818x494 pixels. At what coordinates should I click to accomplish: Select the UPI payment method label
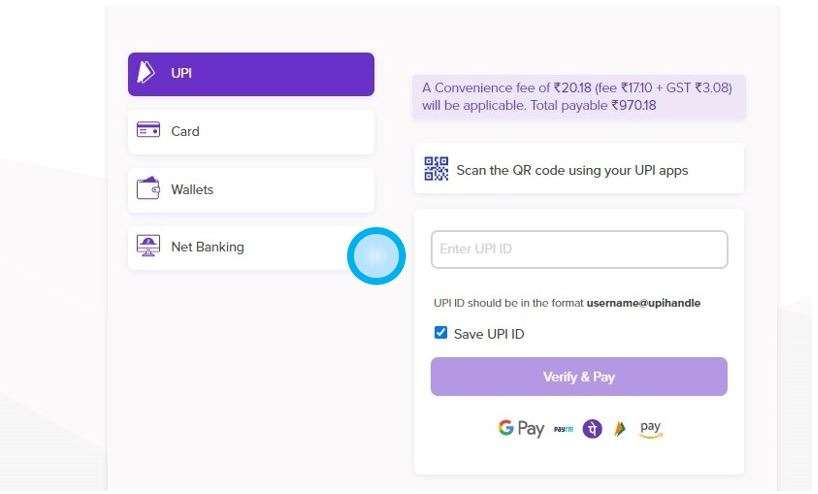182,73
